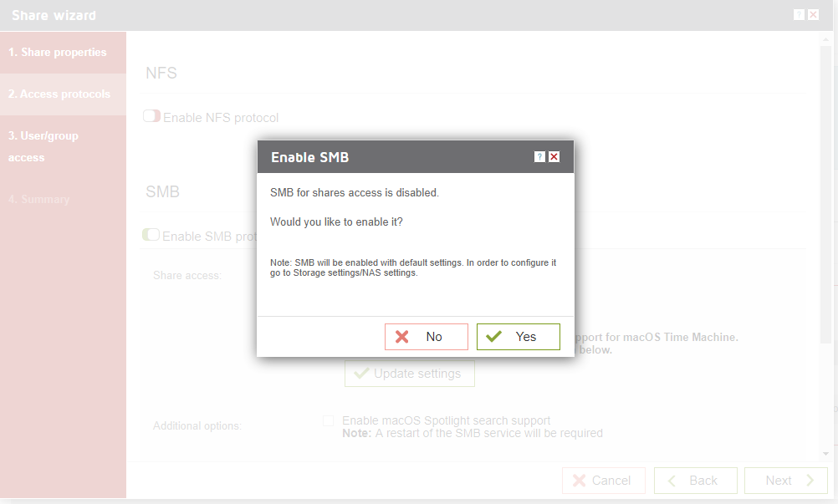Proceed with the Next button
The image size is (838, 504).
786,481
